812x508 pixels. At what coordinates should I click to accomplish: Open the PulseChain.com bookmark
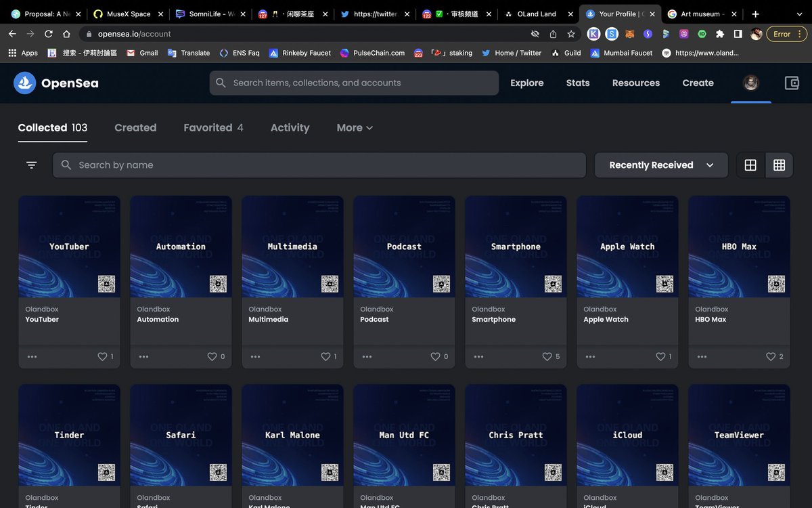coord(372,53)
